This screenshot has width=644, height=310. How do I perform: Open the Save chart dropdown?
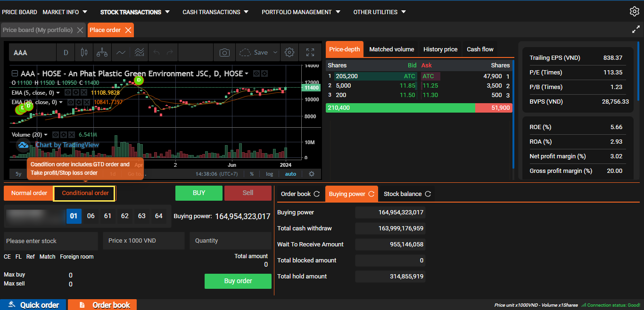coord(275,52)
